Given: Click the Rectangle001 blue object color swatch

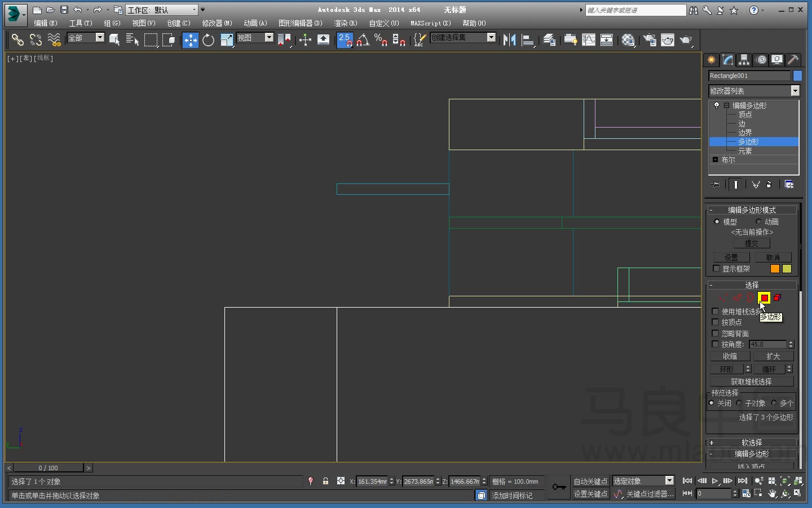Looking at the screenshot, I should [797, 76].
